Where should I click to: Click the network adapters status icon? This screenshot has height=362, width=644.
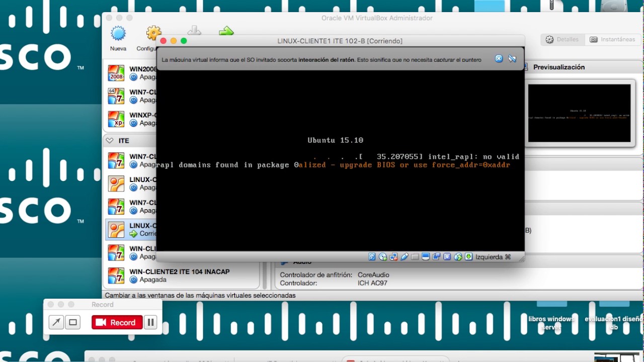(393, 257)
